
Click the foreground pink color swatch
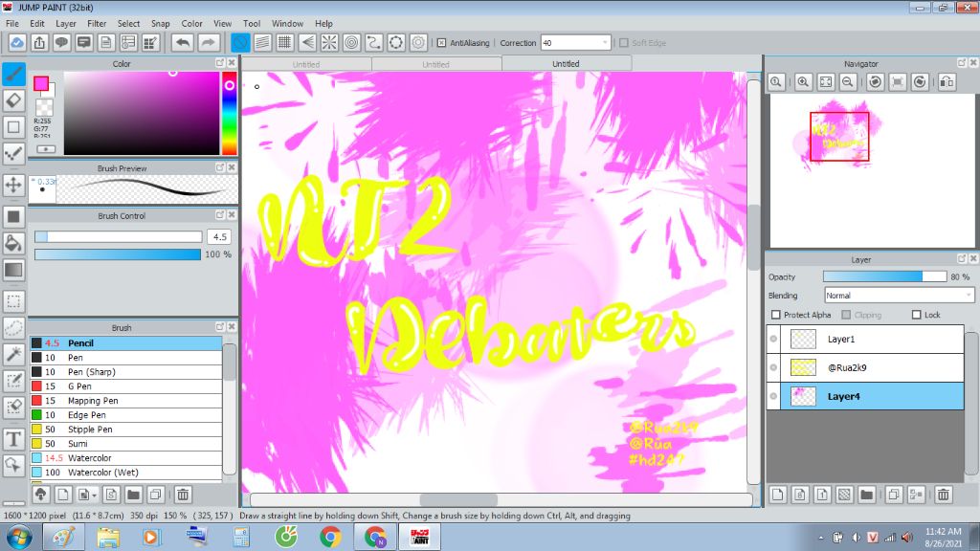coord(41,84)
